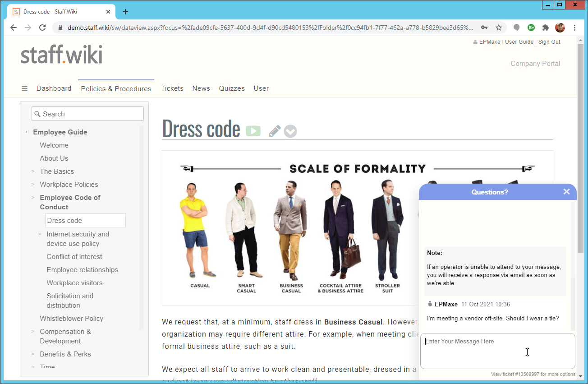Click the chat timestamp 11 Oct 2021 10:36
Image resolution: width=588 pixels, height=384 pixels.
coord(486,305)
